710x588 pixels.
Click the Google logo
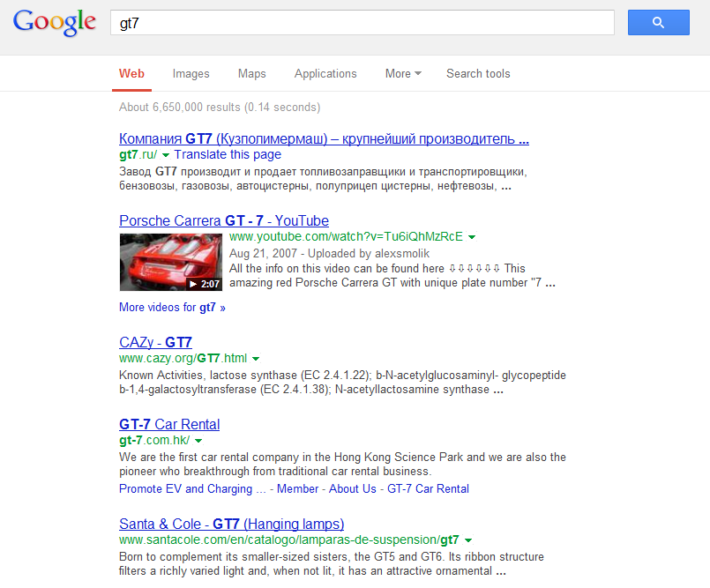tap(55, 23)
